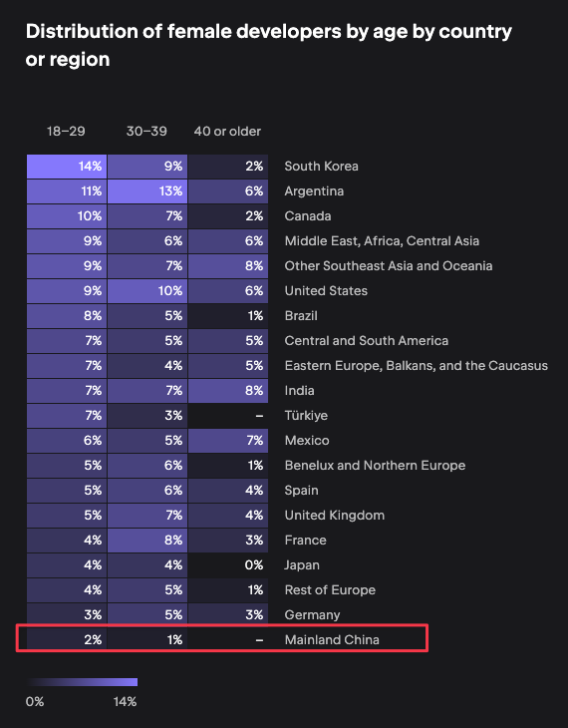The height and width of the screenshot is (728, 568).
Task: Select Argentina's 13% cell
Action: 147,191
